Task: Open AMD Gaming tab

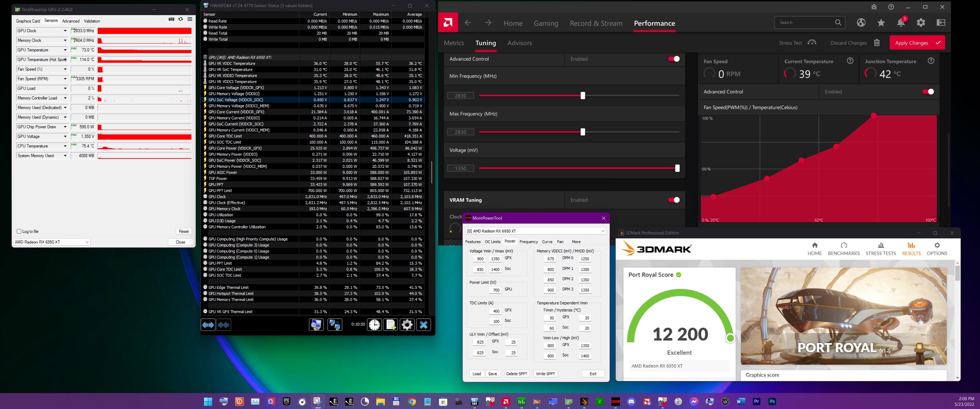Action: (546, 23)
